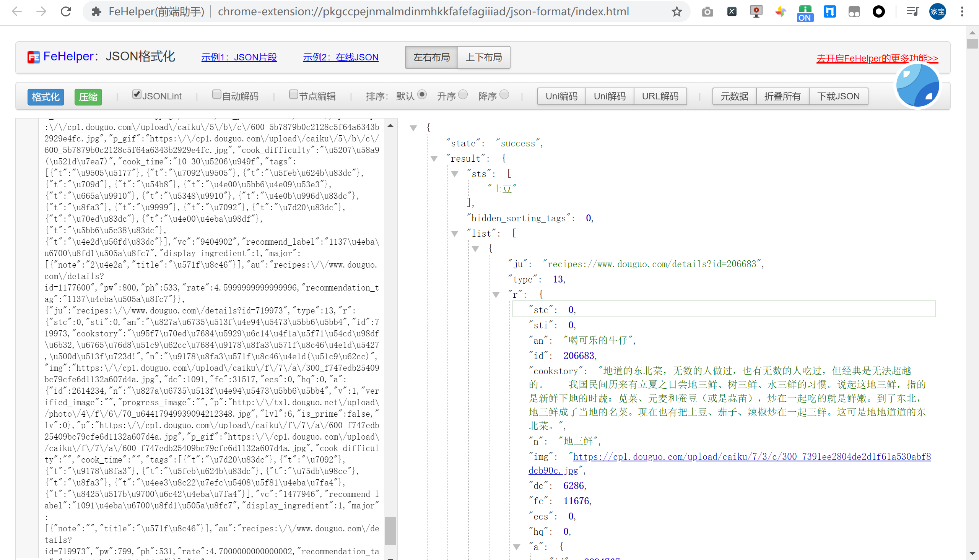Image resolution: width=979 pixels, height=560 pixels.
Task: Collapse the first list item object
Action: pos(476,249)
